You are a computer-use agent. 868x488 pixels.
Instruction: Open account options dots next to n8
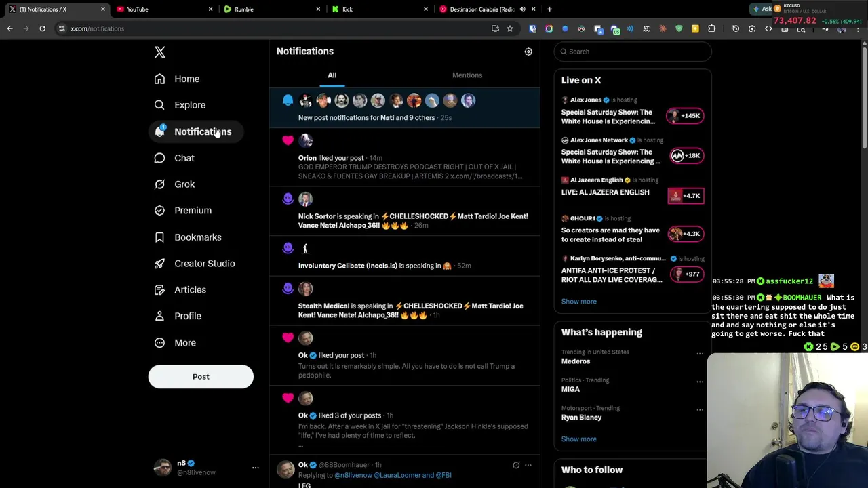[x=256, y=468]
